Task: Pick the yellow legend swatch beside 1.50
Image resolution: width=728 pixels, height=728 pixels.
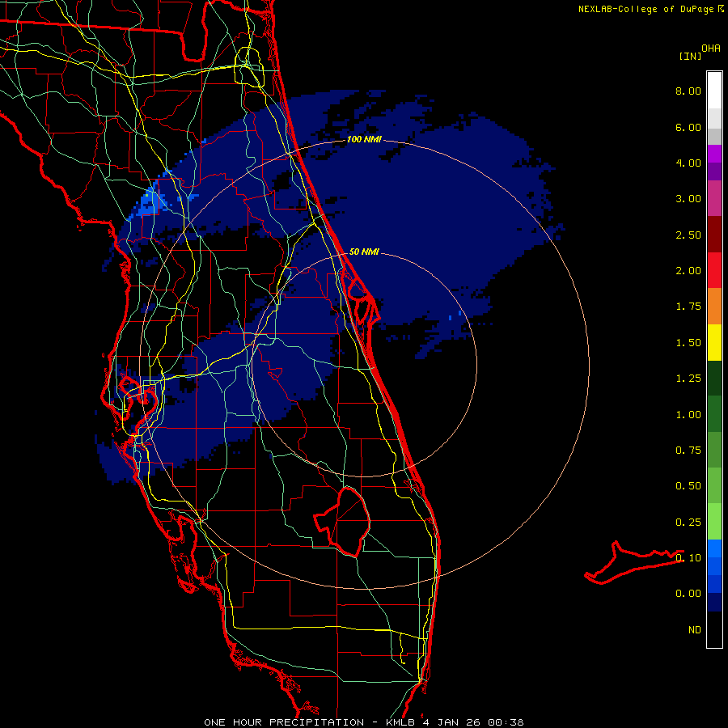Action: coord(714,342)
